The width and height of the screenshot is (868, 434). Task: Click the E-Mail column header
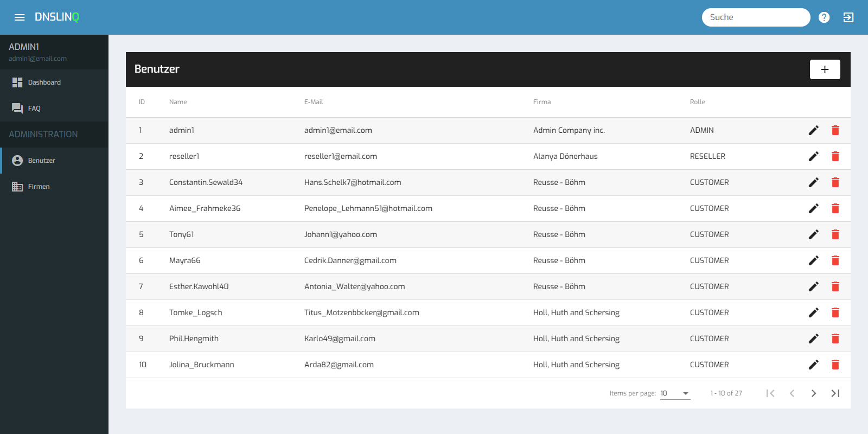314,102
